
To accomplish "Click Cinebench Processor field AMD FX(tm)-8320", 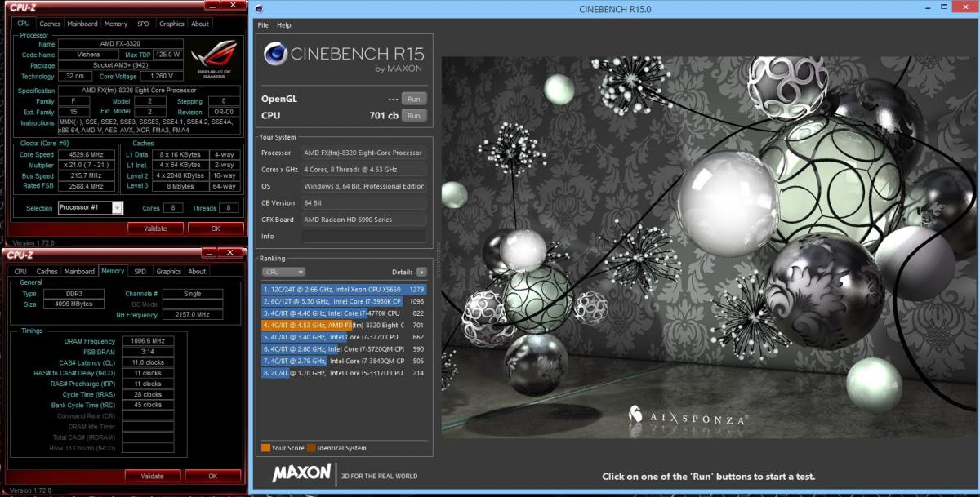I will click(x=363, y=153).
